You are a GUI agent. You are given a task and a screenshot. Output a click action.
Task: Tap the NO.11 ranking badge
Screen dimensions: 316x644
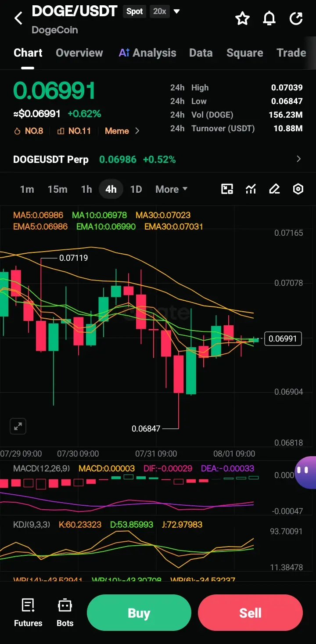click(x=74, y=131)
